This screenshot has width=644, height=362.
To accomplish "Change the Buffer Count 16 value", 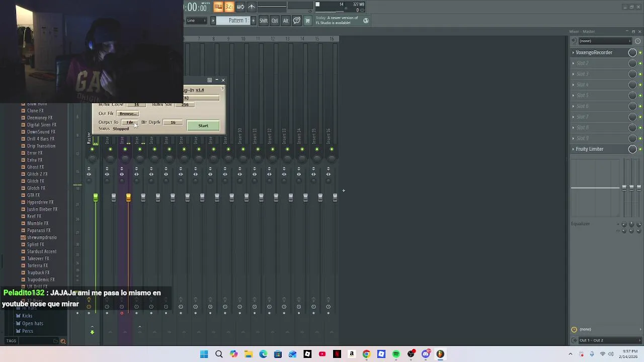I will click(x=136, y=105).
